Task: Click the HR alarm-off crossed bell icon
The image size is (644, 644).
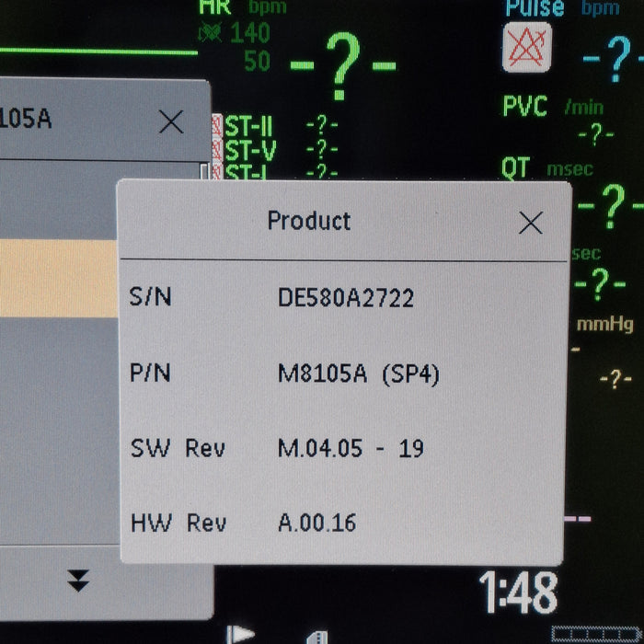Action: [x=210, y=34]
